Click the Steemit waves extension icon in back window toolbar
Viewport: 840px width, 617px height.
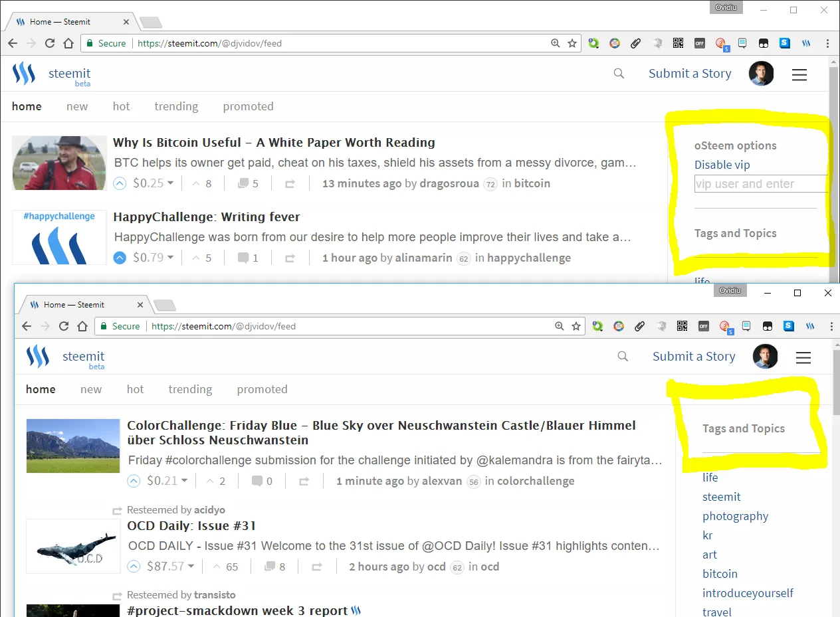pyautogui.click(x=806, y=43)
